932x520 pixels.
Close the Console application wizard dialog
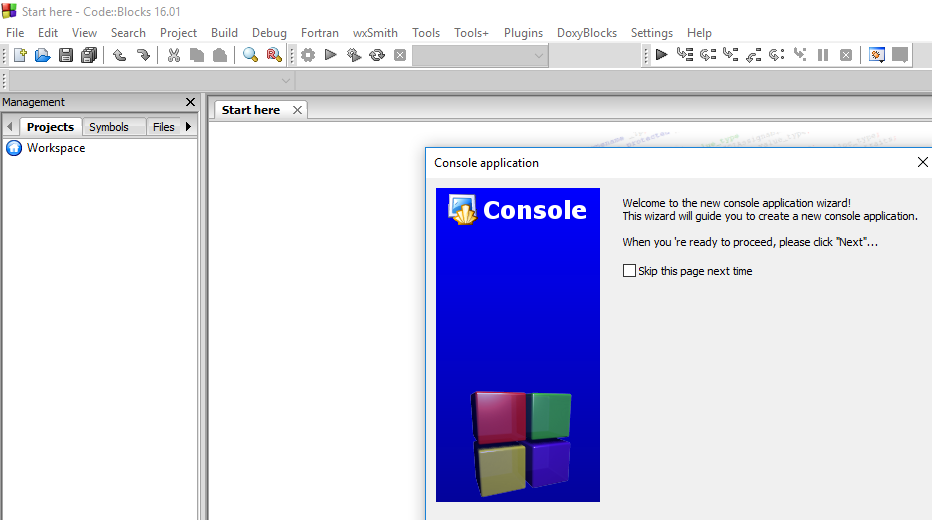[922, 162]
